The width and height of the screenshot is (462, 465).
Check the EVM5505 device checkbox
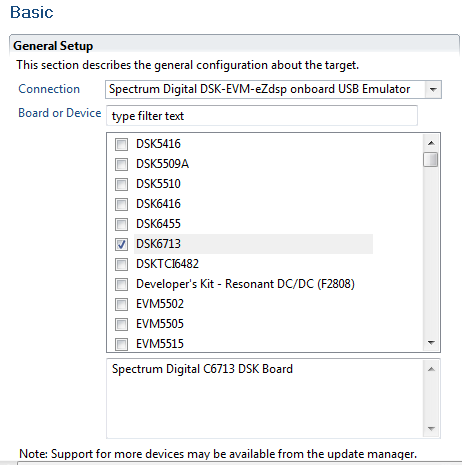click(x=121, y=324)
